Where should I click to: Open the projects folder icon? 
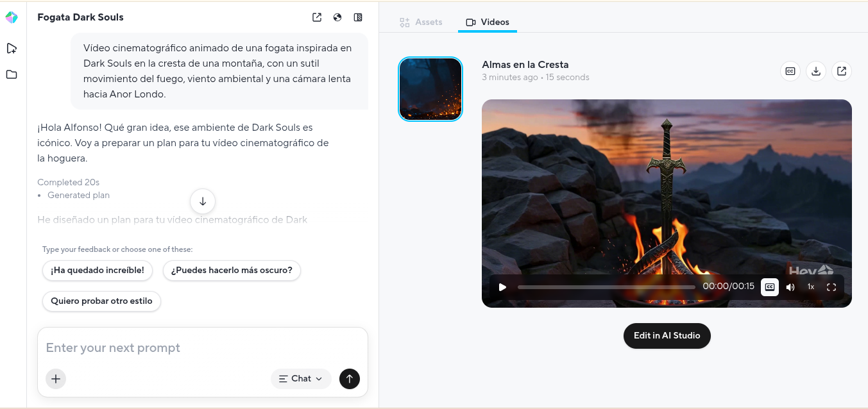[12, 74]
